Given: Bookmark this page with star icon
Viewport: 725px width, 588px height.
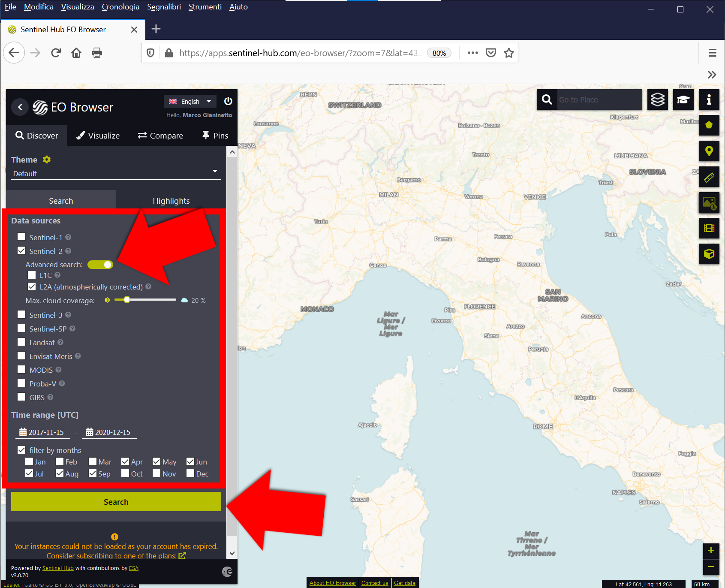Looking at the screenshot, I should coord(509,53).
